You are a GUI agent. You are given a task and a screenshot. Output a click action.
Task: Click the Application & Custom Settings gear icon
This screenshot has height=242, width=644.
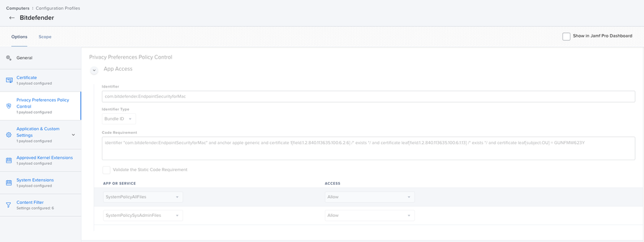8,135
